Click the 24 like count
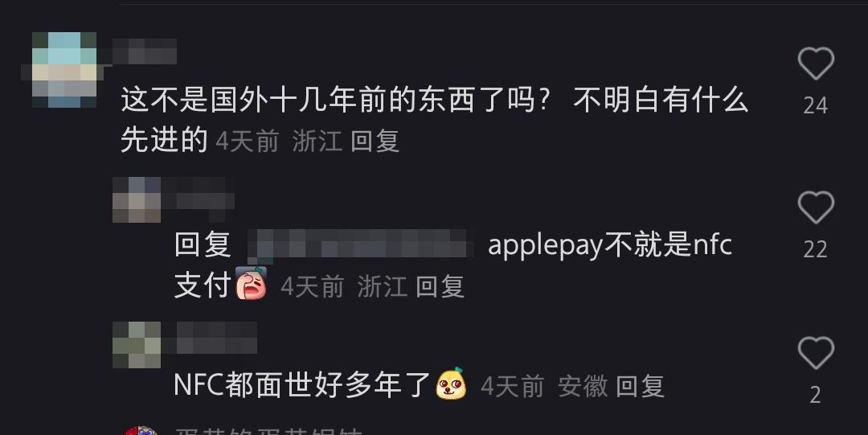868x435 pixels. coord(816,105)
